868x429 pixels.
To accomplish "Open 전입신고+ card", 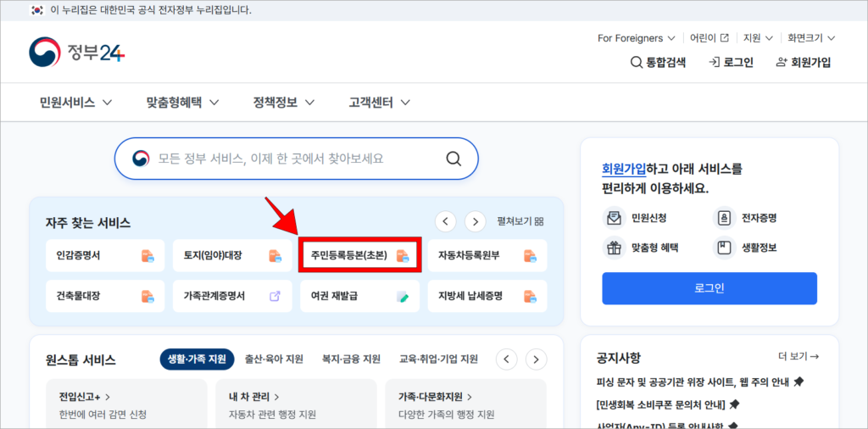I will click(127, 404).
